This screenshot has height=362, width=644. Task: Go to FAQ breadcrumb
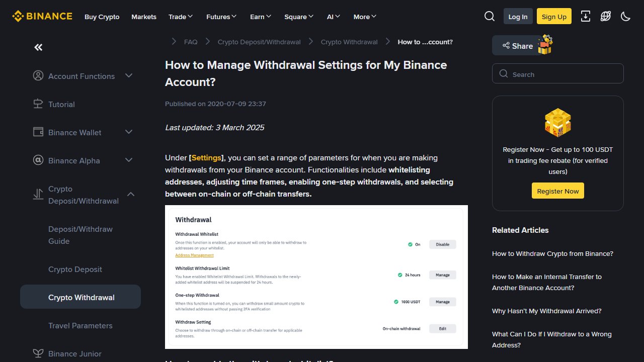pos(191,42)
